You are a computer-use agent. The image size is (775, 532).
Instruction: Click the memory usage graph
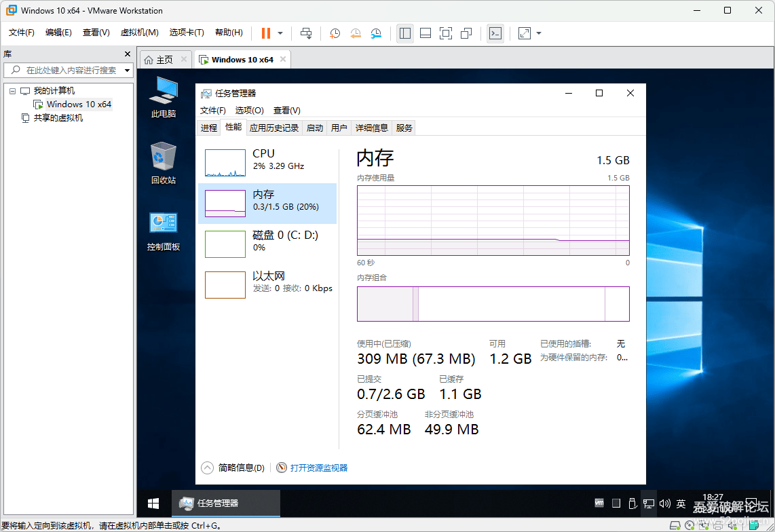[x=493, y=221]
